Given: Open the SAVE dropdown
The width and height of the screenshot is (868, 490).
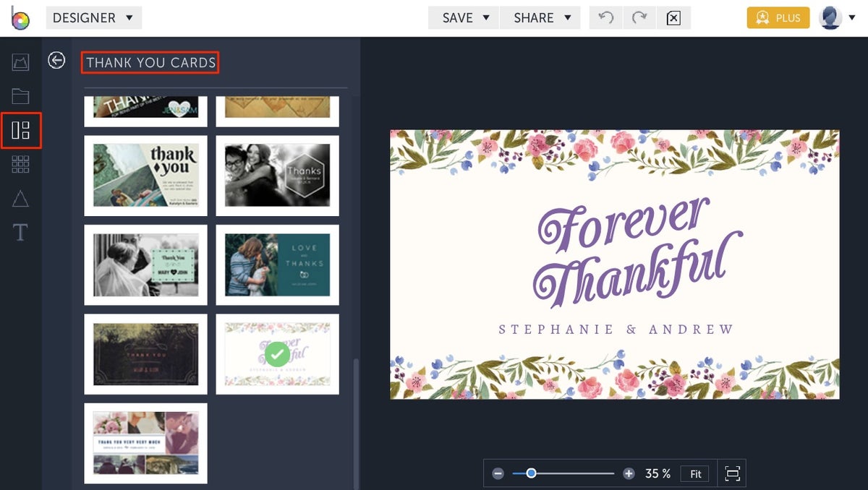Looking at the screenshot, I should point(462,17).
